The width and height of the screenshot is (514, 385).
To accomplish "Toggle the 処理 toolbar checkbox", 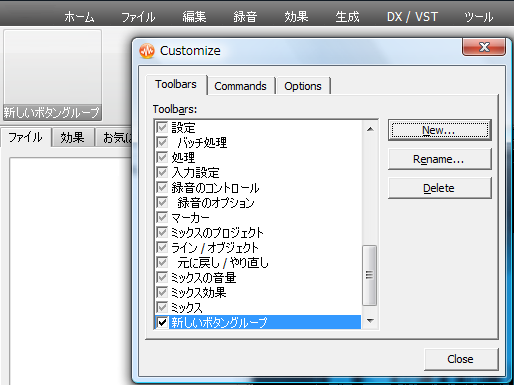I will [162, 157].
